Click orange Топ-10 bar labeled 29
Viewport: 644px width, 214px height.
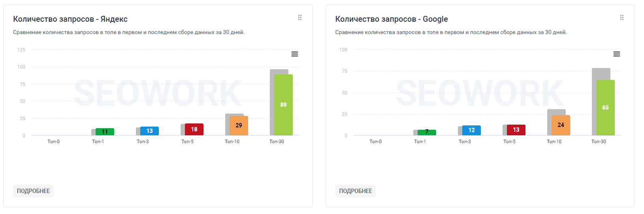239,125
